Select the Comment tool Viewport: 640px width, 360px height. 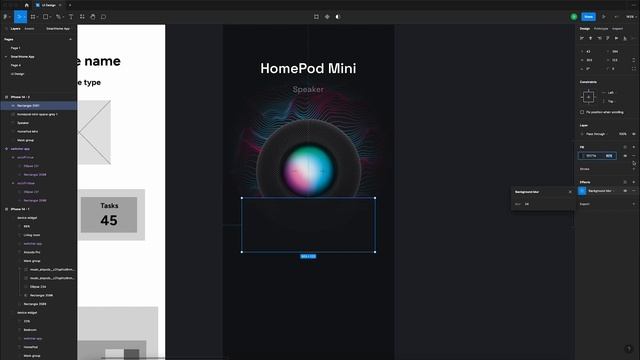[x=104, y=17]
